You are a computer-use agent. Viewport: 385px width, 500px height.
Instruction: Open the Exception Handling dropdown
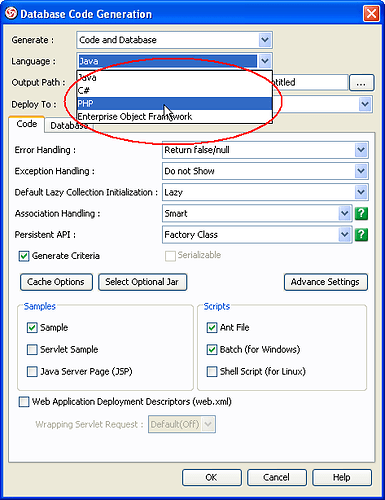(x=265, y=171)
